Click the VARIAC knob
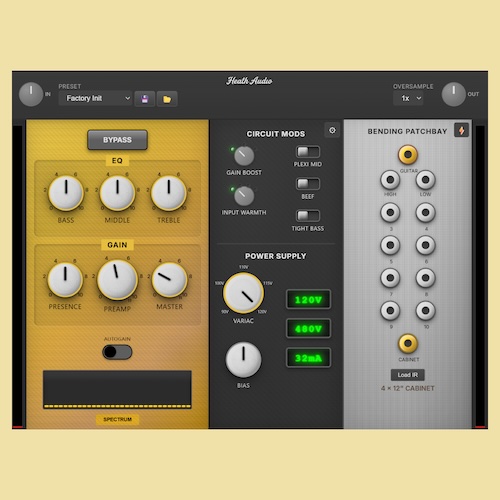 coord(243,293)
